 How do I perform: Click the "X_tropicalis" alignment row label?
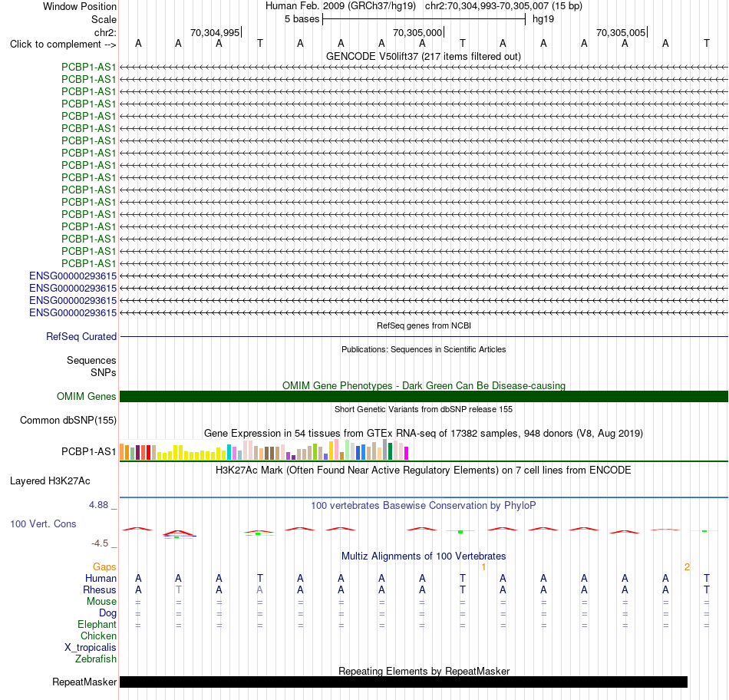(91, 648)
